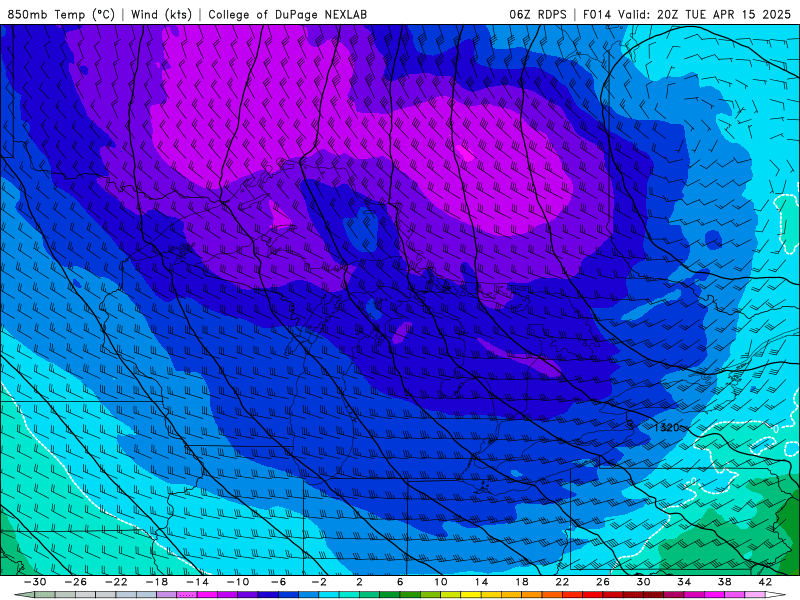Click the '2' color scale label
Screen dimensions: 800x600
pos(359,582)
